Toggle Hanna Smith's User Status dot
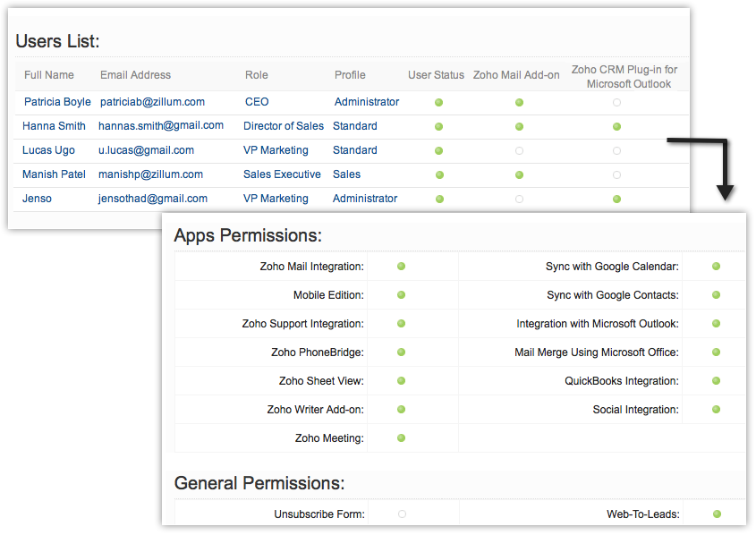Image resolution: width=756 pixels, height=535 pixels. point(438,127)
